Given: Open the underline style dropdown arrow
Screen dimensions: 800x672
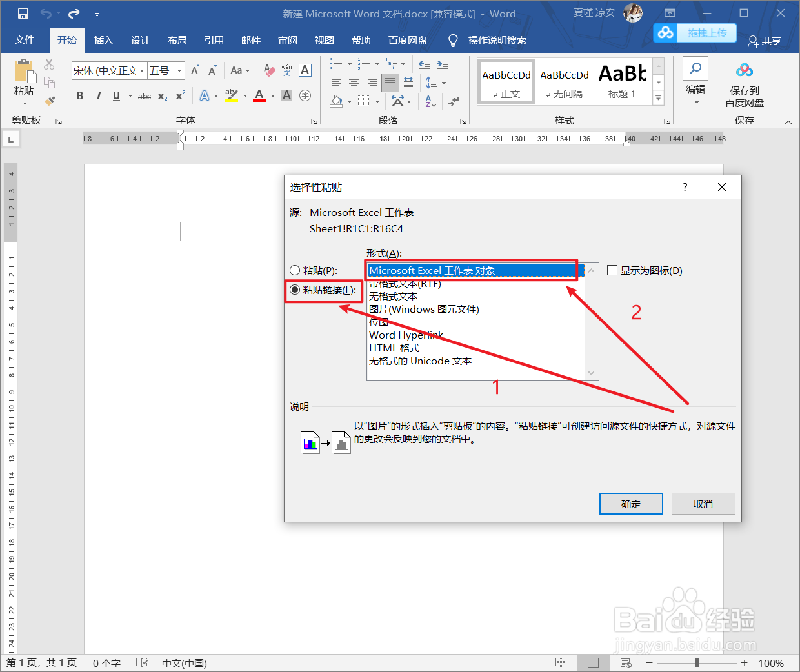Looking at the screenshot, I should [130, 95].
